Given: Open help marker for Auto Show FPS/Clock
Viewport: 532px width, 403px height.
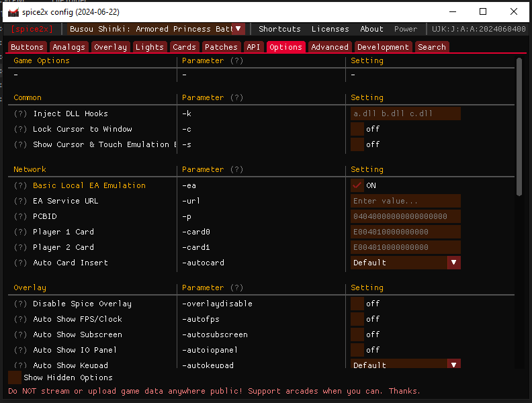Looking at the screenshot, I should tap(20, 319).
